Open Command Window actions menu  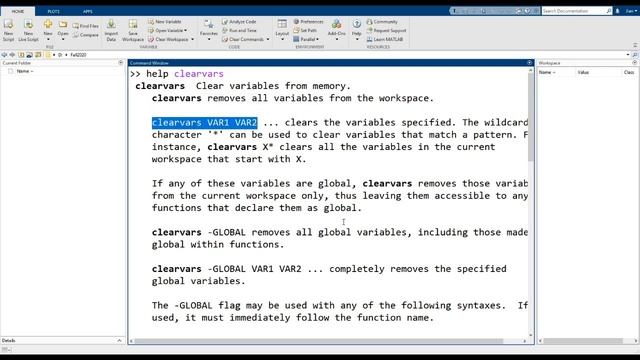529,63
